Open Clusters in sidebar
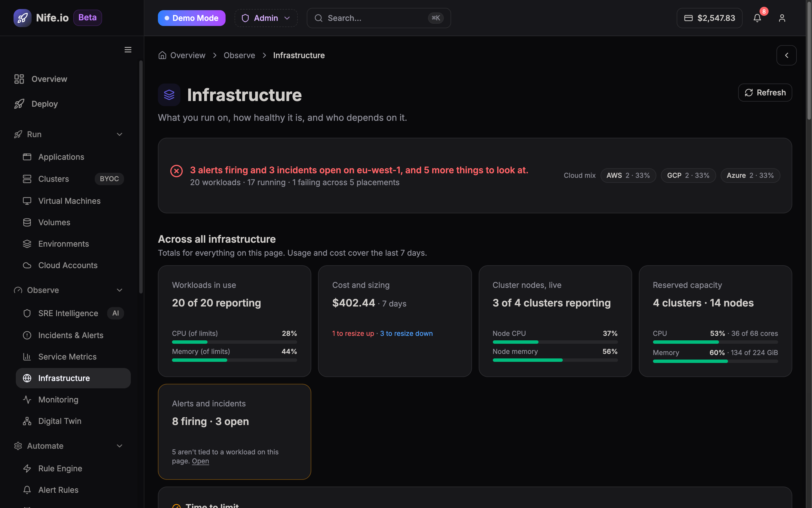 click(x=73, y=179)
